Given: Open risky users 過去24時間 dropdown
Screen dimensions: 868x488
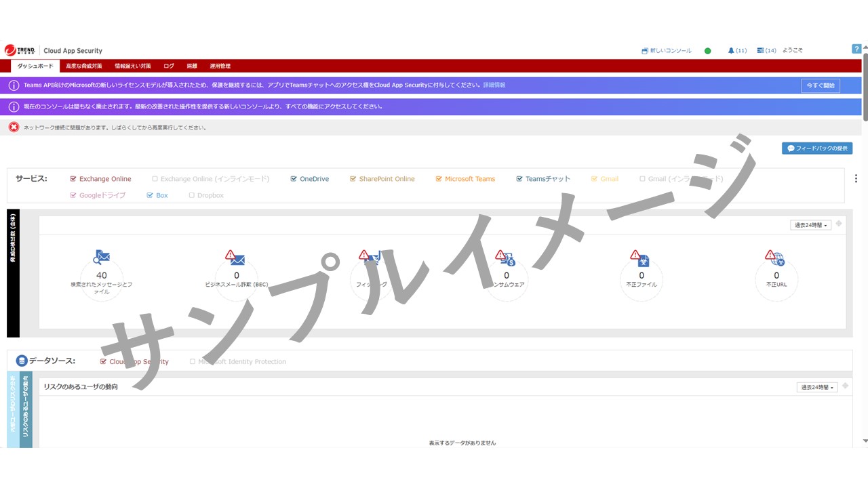Looking at the screenshot, I should coord(817,388).
